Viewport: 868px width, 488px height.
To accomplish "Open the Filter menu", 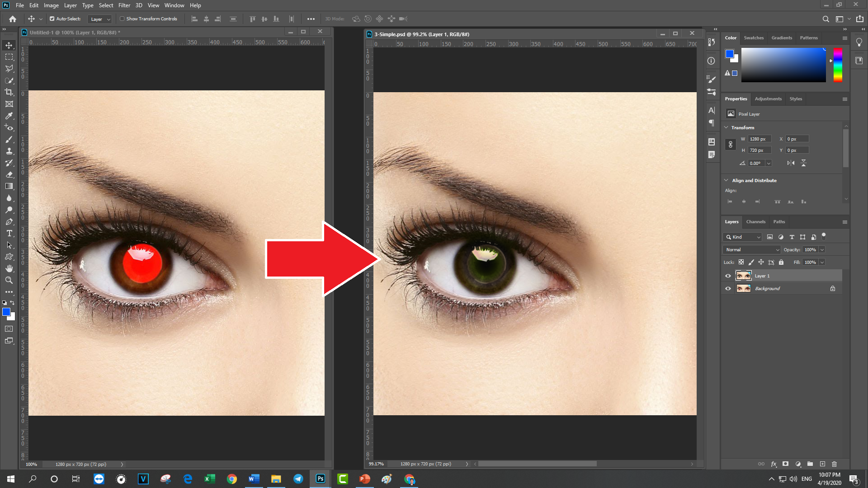I will 124,5.
